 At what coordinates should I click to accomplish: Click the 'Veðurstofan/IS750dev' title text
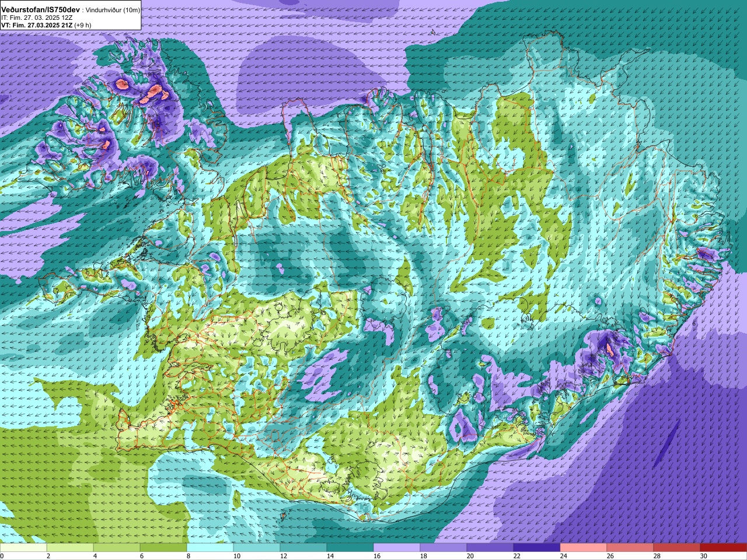[40, 10]
